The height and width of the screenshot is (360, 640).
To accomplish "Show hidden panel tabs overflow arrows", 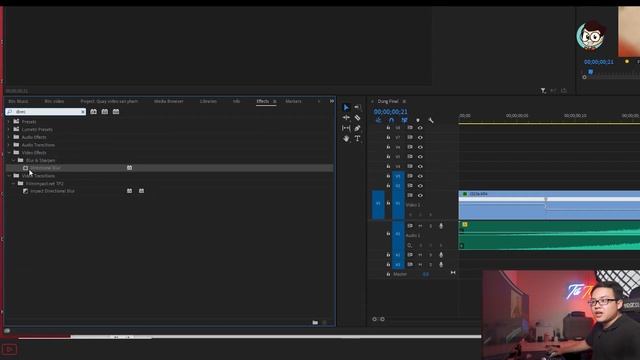I will [332, 101].
